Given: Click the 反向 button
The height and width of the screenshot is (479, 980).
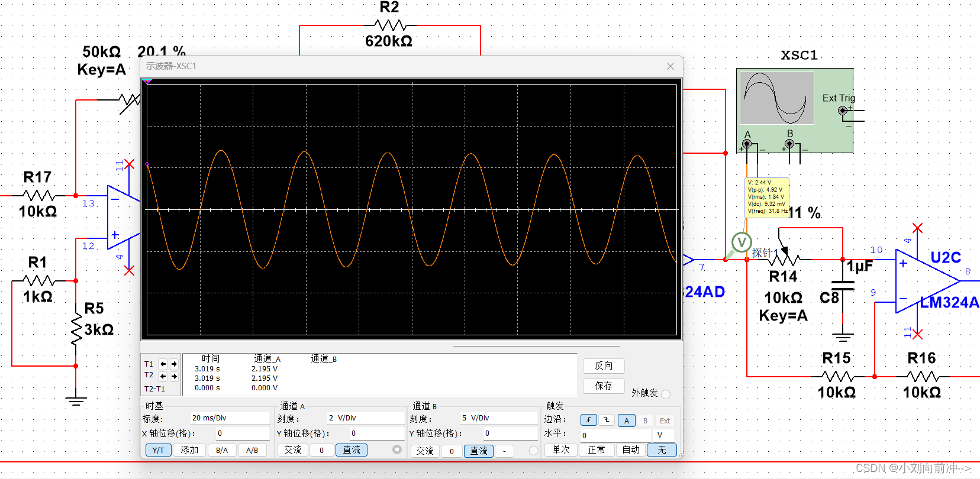Looking at the screenshot, I should (604, 366).
